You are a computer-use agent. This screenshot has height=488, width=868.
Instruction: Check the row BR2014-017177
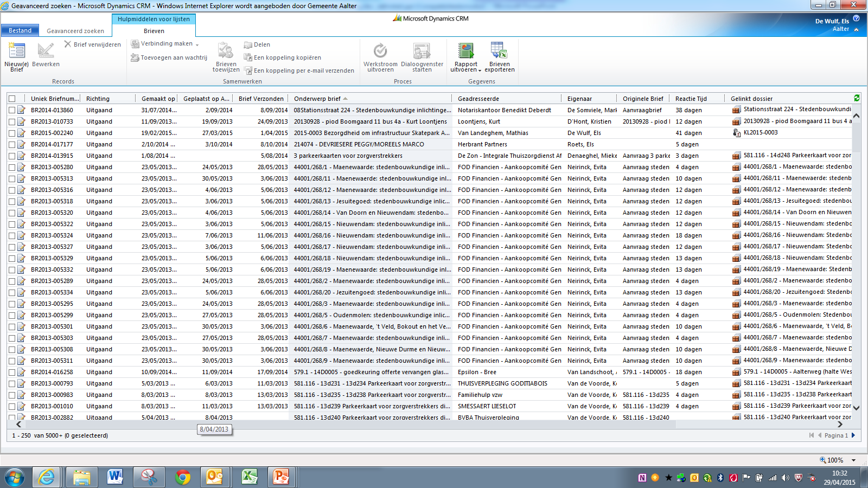(12, 144)
